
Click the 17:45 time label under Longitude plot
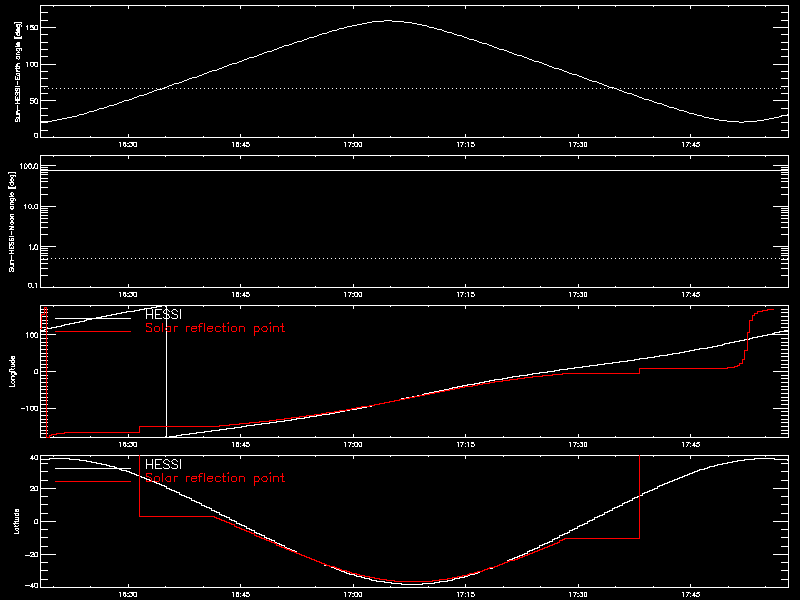pos(691,445)
